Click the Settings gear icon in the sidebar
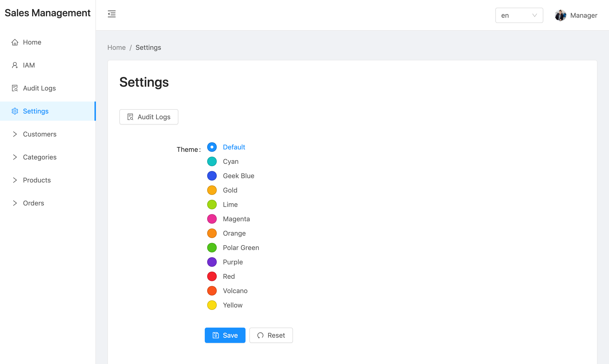This screenshot has width=609, height=364. (15, 111)
